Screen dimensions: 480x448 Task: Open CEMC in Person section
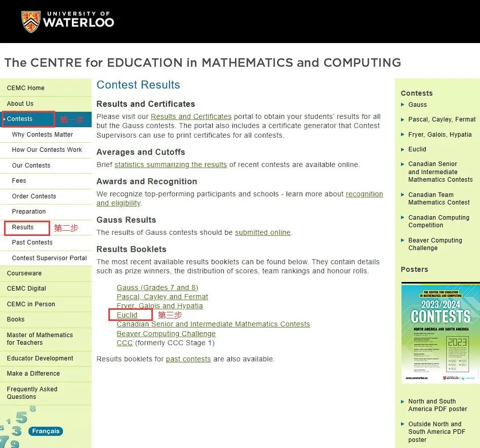(x=31, y=304)
